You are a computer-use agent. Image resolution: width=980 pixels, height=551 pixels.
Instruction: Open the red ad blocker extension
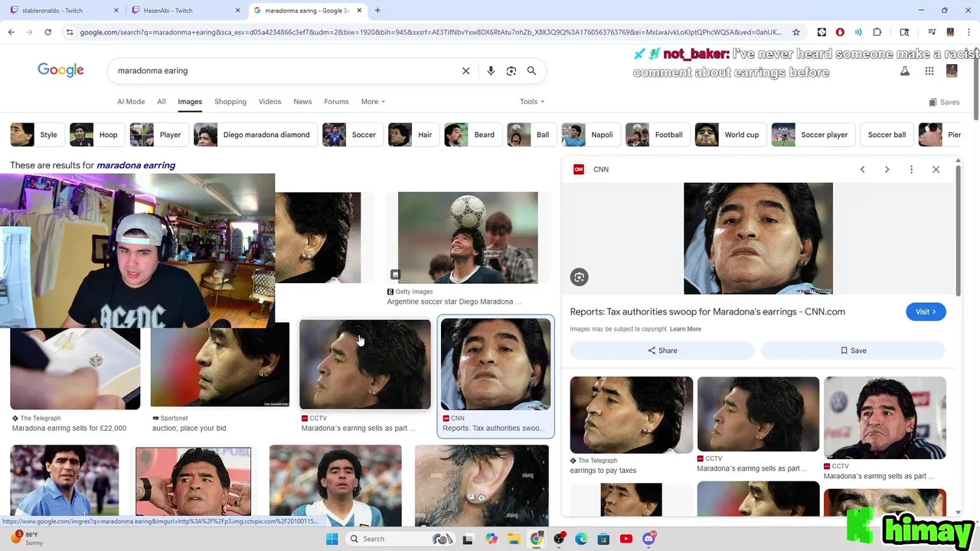tap(840, 32)
